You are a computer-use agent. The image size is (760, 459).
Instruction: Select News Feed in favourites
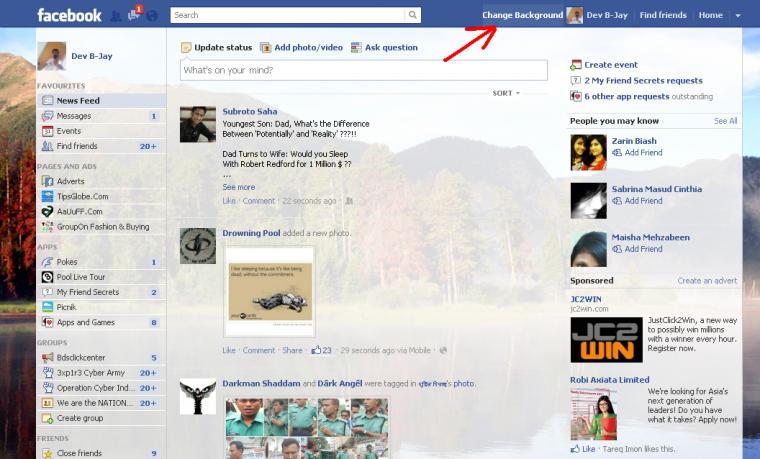pos(101,100)
